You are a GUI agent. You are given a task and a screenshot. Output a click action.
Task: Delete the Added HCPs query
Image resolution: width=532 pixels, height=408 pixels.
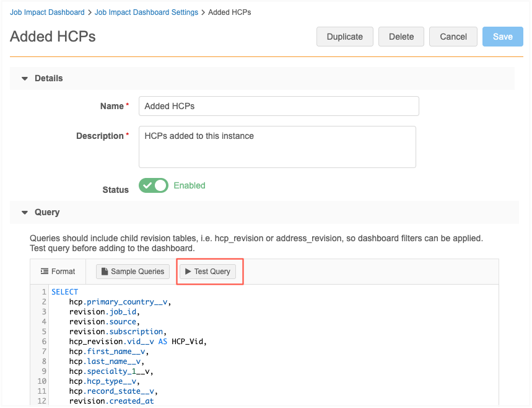401,37
